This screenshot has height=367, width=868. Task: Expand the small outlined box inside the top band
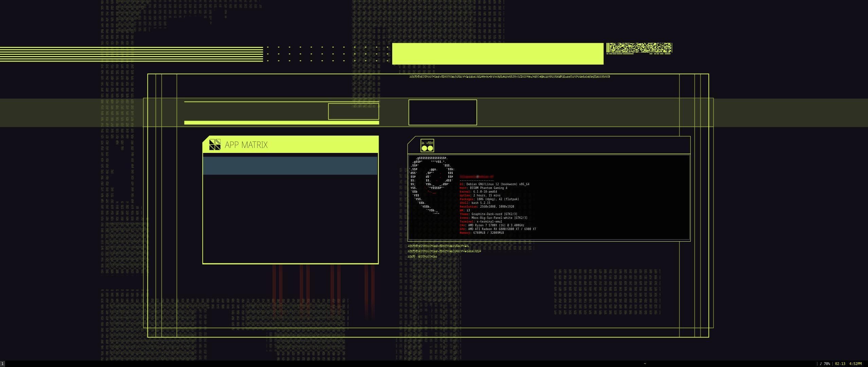click(354, 111)
